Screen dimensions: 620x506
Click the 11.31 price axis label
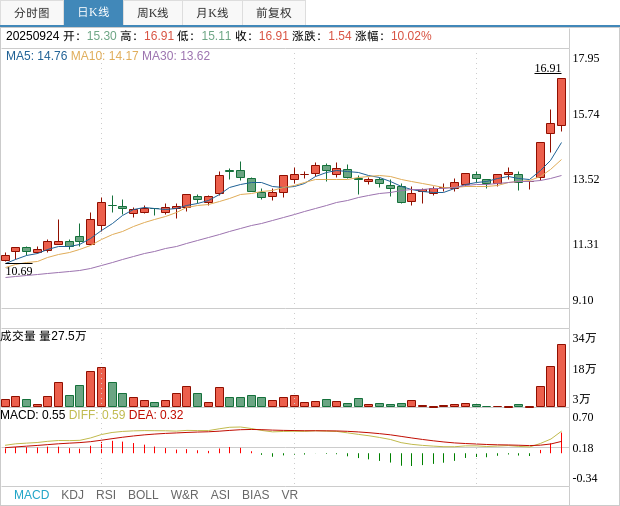tap(586, 244)
